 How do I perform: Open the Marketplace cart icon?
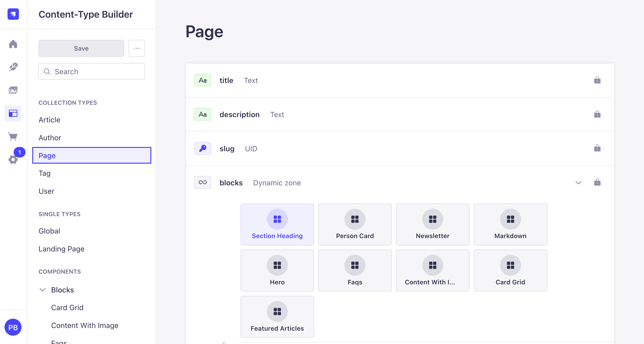[x=13, y=136]
